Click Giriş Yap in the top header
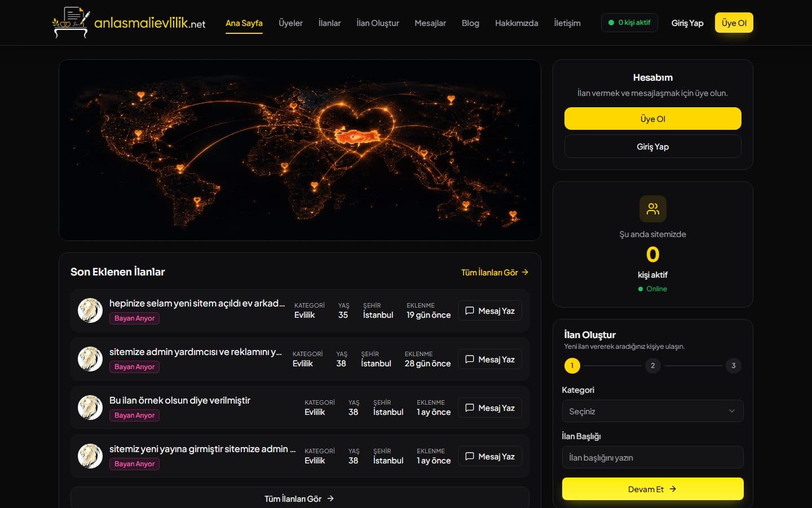The width and height of the screenshot is (812, 508). (687, 23)
